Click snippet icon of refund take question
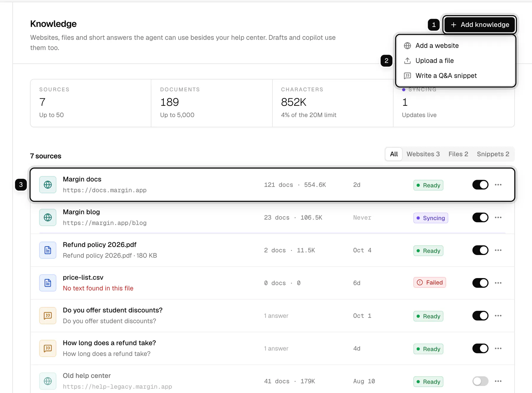The image size is (532, 393). click(48, 348)
